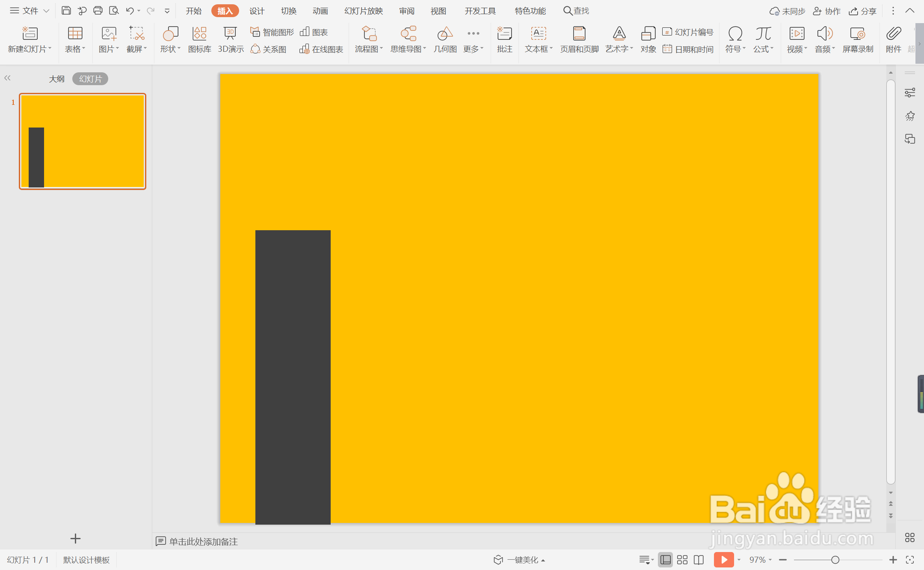Toggle Slide Sorter grid view
The width and height of the screenshot is (924, 570).
click(682, 560)
